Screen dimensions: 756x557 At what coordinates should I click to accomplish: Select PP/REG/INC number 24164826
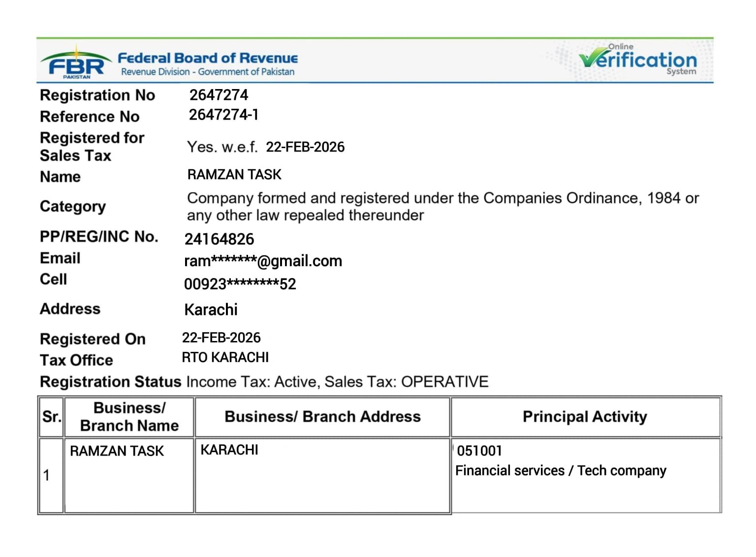point(219,240)
